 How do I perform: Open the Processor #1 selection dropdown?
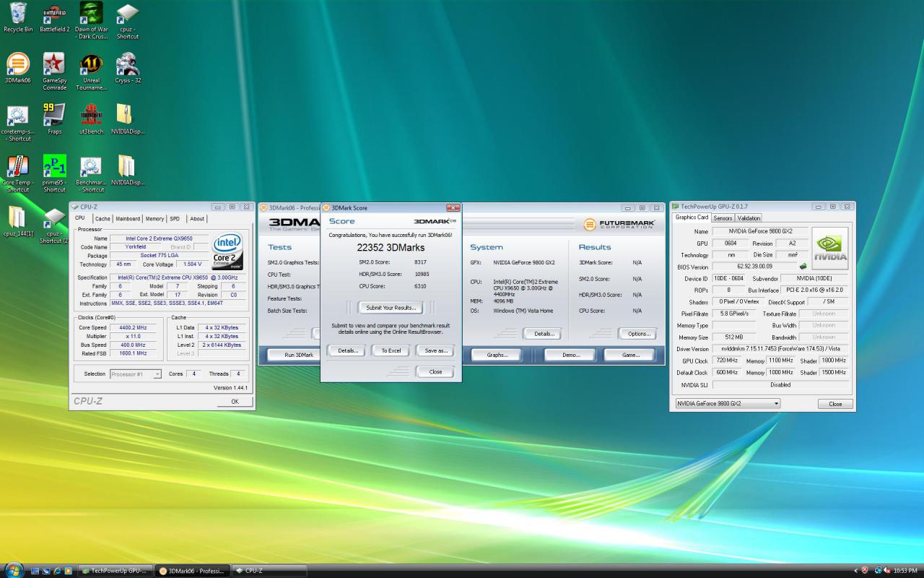[136, 374]
